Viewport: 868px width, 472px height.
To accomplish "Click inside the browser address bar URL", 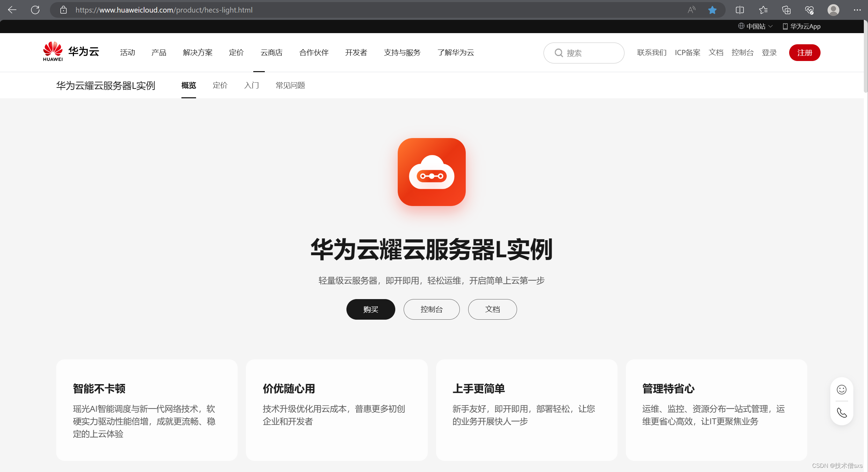I will coord(164,10).
